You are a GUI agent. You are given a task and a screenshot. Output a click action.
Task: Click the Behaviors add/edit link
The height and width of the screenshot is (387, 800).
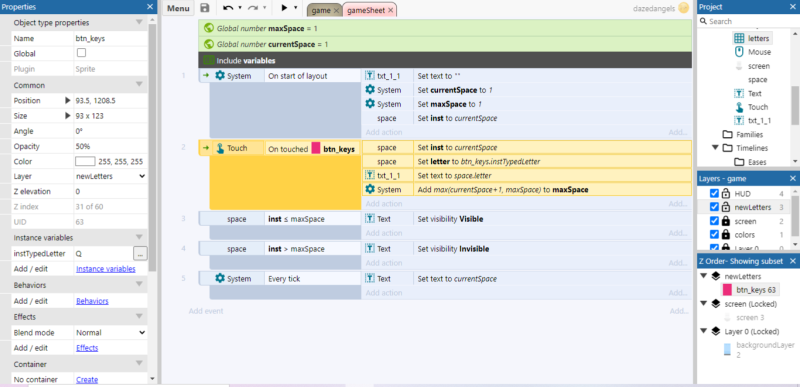(x=92, y=301)
